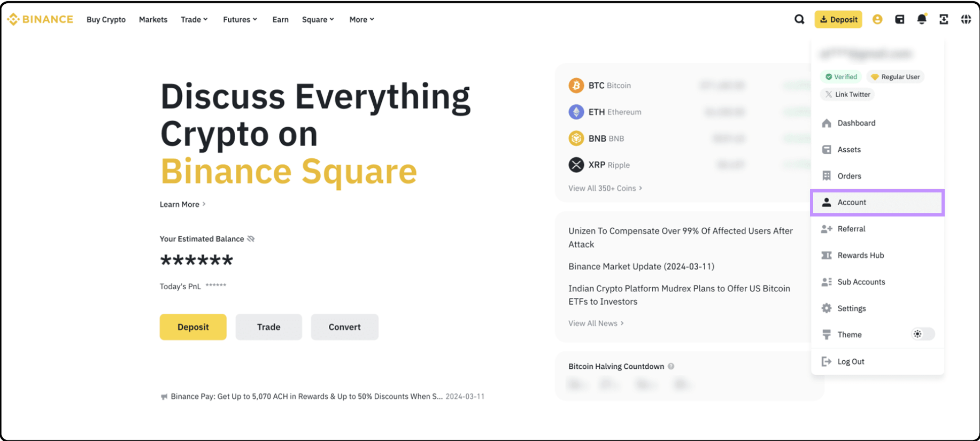This screenshot has height=441, width=980.
Task: Click the Ethereum coin icon
Action: click(576, 112)
